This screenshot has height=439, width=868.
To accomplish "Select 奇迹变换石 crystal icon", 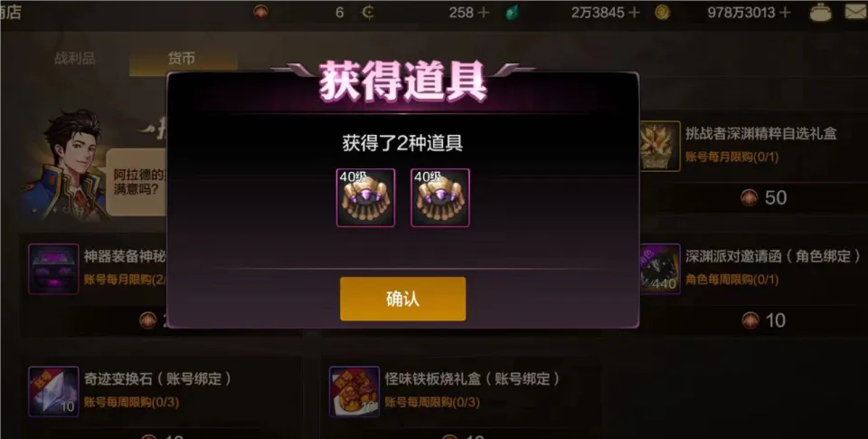I will (x=53, y=391).
